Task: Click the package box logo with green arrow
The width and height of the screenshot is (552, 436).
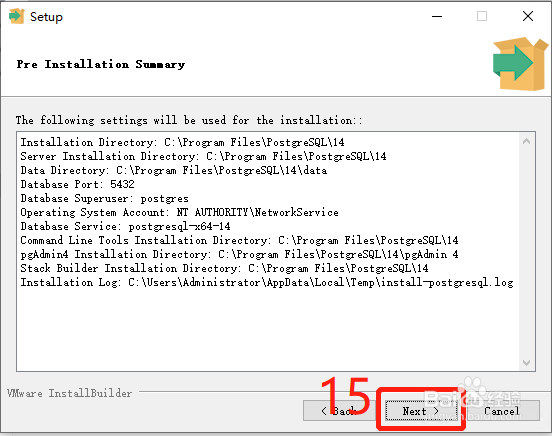Action: 520,64
